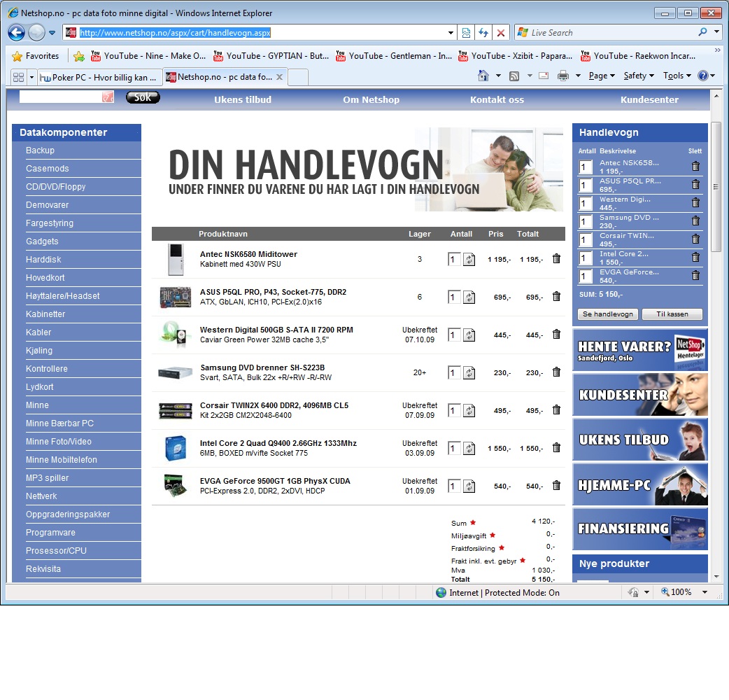Open address bar URL history dropdown
Screen dimensions: 729x700
(x=451, y=33)
